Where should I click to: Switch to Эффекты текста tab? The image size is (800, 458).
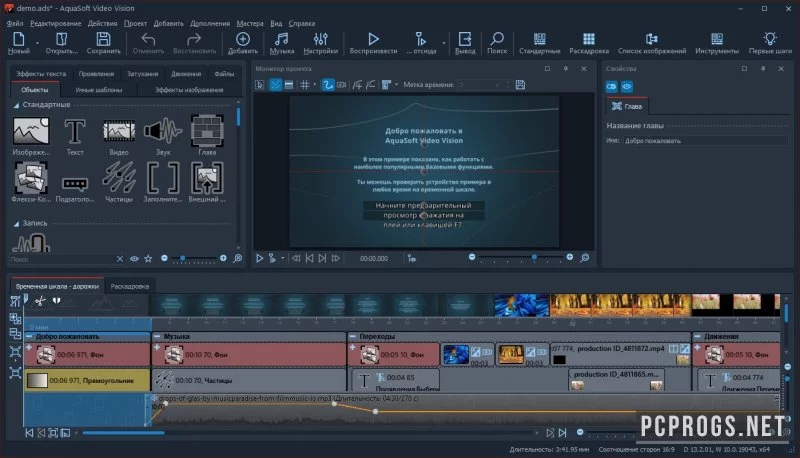(x=41, y=74)
